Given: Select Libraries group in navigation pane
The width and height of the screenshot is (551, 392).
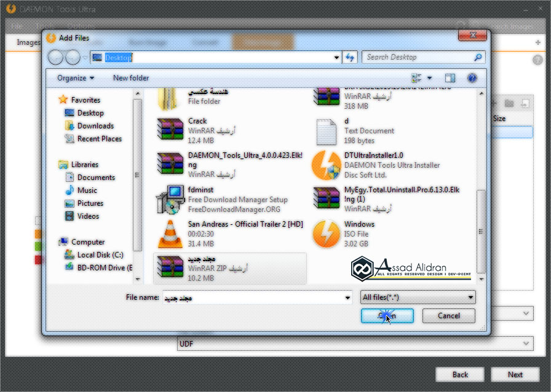Looking at the screenshot, I should 78,165.
